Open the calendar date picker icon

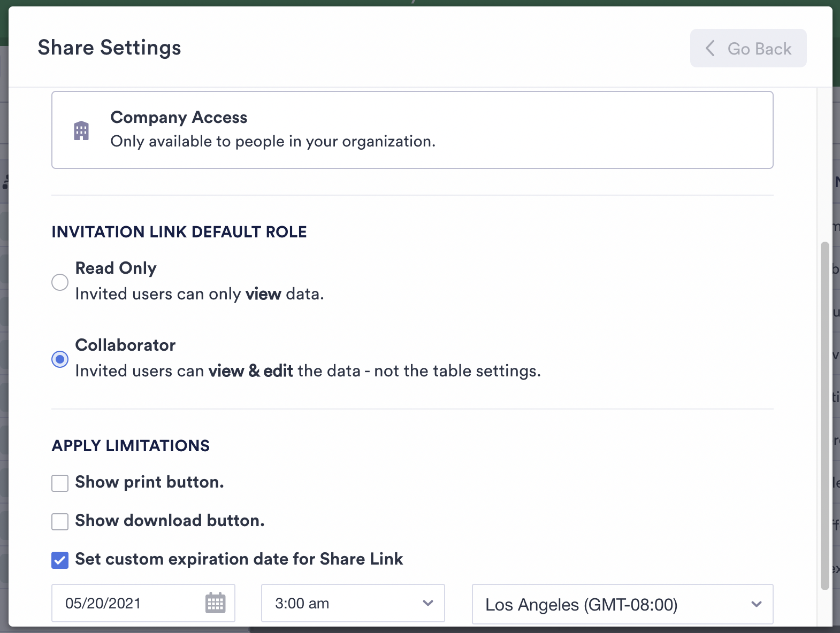coord(216,603)
